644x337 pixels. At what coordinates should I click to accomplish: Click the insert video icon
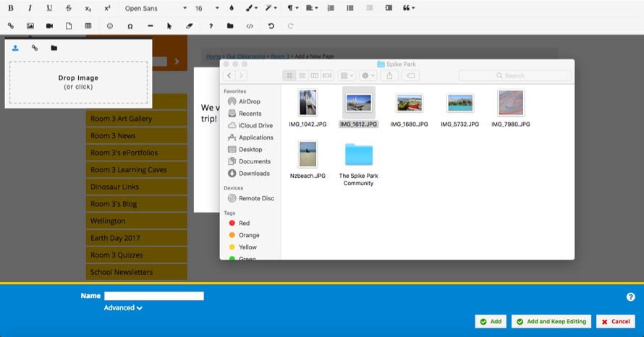point(50,26)
